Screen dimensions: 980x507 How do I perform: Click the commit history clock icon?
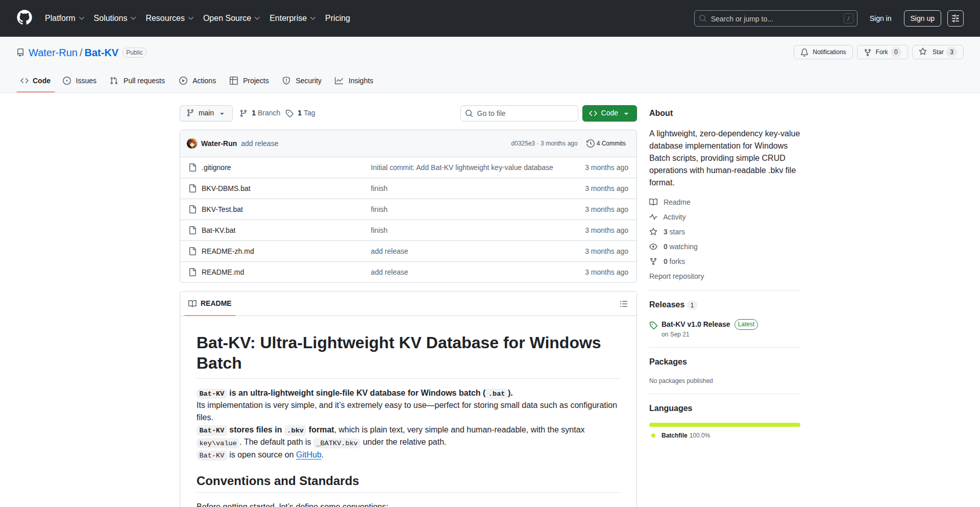click(x=591, y=143)
